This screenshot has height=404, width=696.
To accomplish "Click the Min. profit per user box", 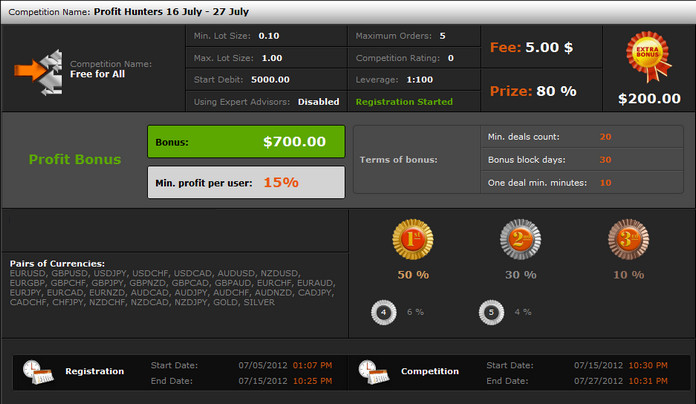I will [246, 182].
